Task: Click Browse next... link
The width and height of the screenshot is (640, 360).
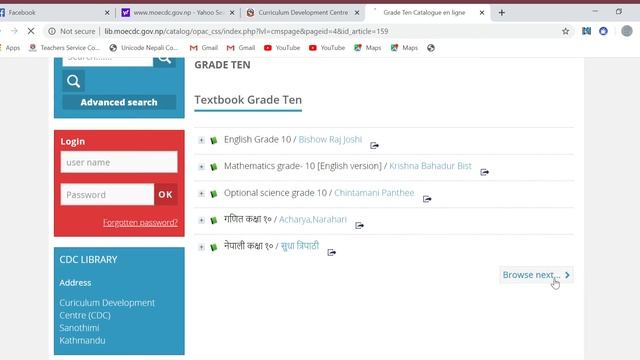Action: (x=536, y=275)
